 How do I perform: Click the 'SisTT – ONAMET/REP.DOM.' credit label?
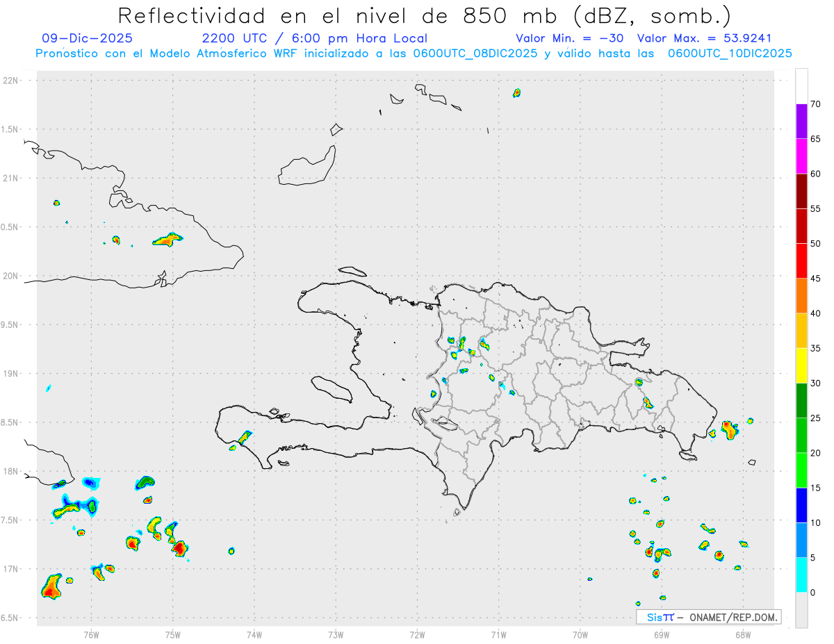pyautogui.click(x=709, y=617)
